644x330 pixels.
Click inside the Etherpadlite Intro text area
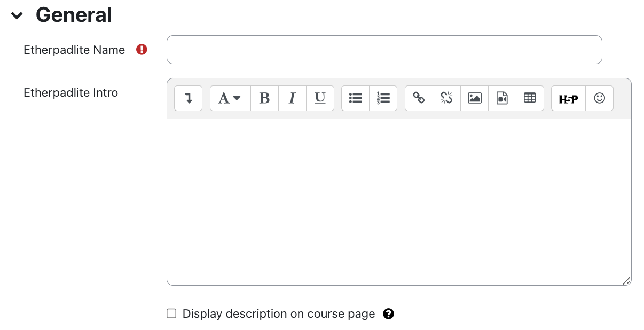click(x=398, y=202)
